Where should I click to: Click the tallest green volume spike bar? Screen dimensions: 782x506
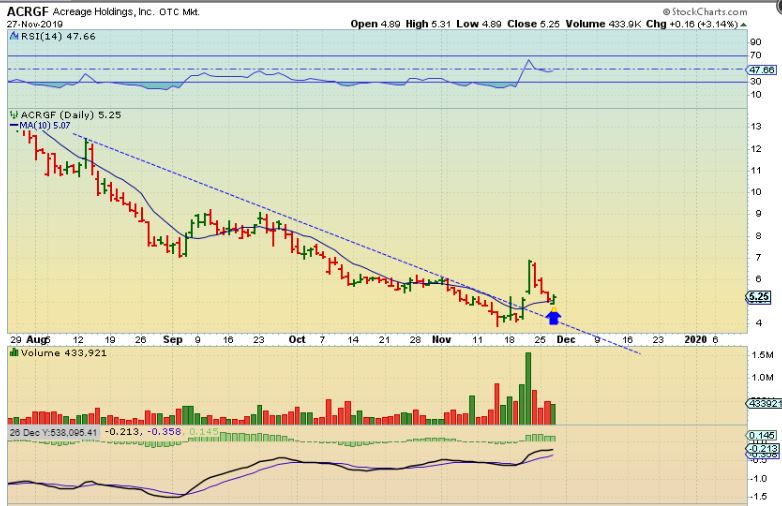pos(528,388)
